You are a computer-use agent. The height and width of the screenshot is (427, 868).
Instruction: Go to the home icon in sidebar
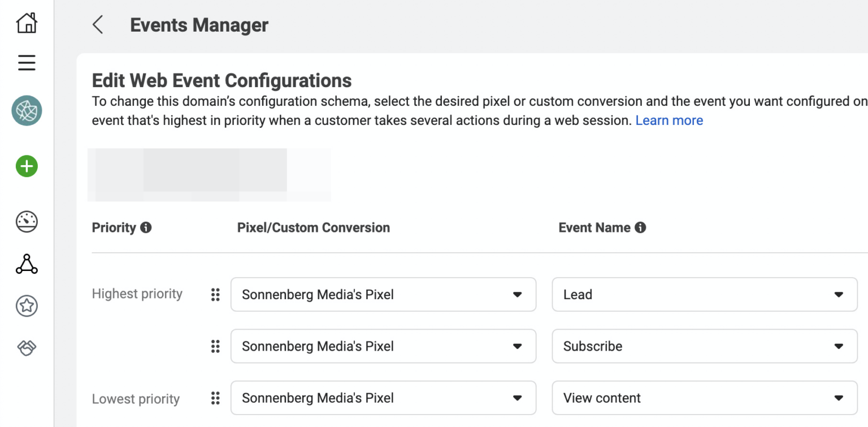pyautogui.click(x=27, y=23)
